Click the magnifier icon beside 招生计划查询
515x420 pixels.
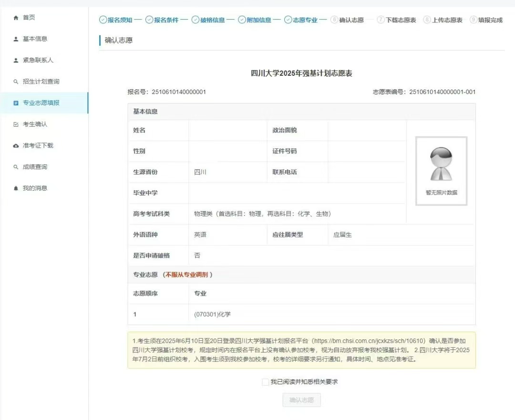click(x=16, y=82)
